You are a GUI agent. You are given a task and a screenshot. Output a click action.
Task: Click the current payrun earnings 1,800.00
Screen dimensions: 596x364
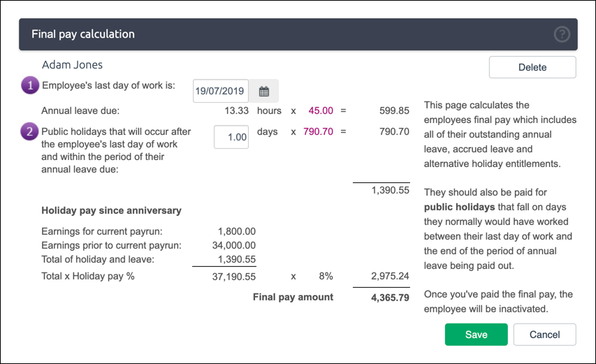(x=237, y=231)
